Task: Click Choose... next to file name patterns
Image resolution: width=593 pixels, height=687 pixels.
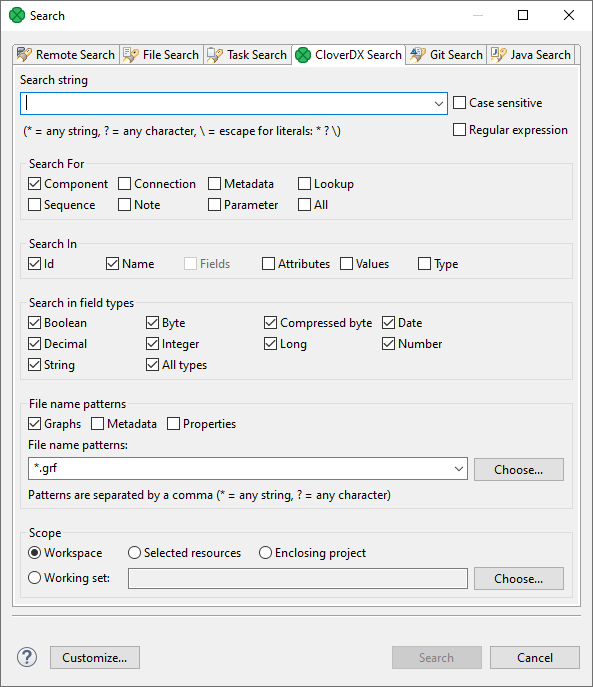Action: click(x=518, y=470)
